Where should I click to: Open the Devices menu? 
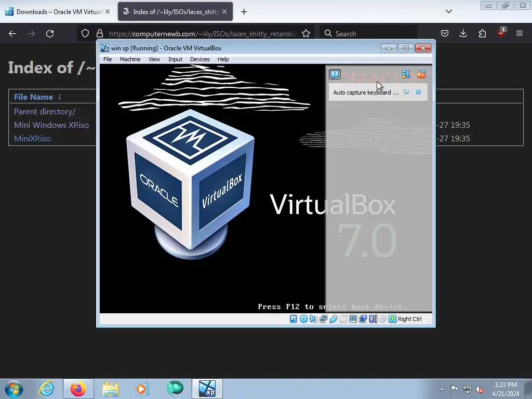[x=199, y=59]
